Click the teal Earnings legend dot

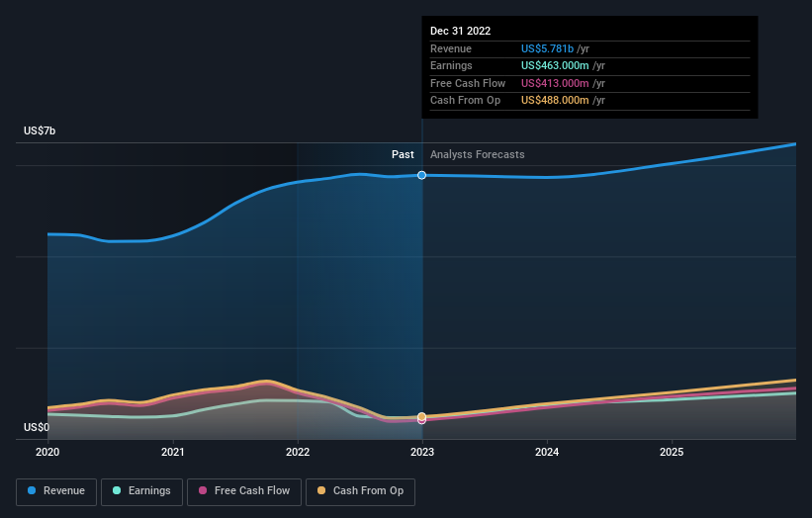[117, 490]
